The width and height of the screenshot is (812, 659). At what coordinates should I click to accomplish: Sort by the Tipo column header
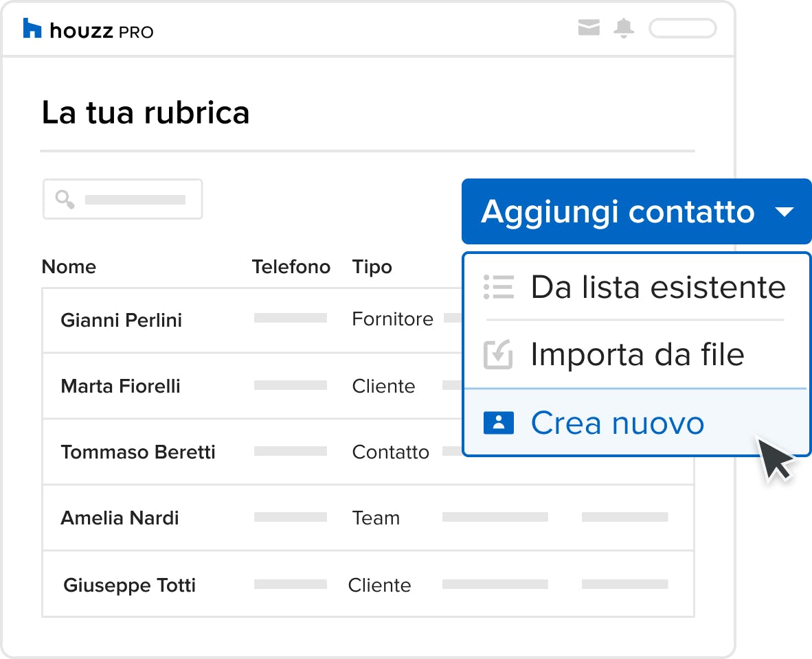tap(372, 268)
